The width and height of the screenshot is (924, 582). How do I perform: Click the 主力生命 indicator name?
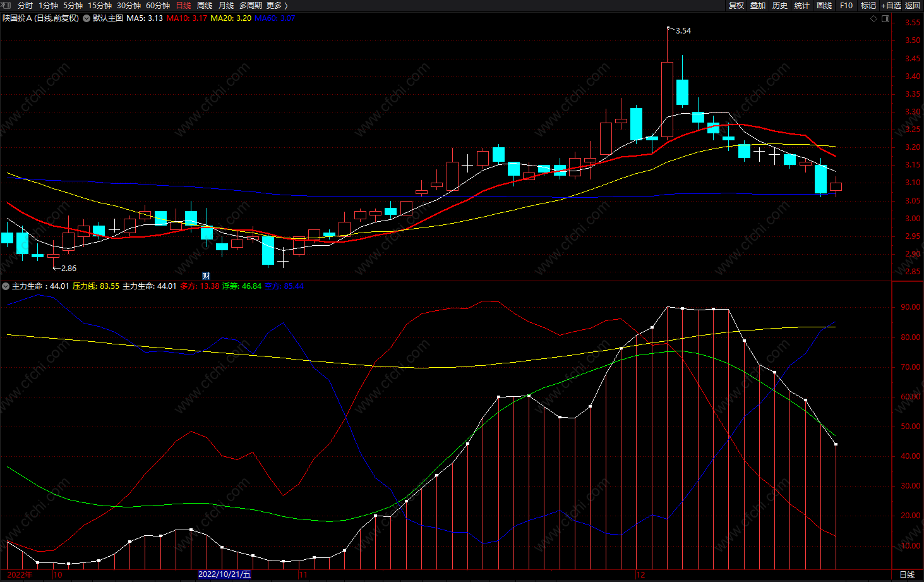(27, 286)
